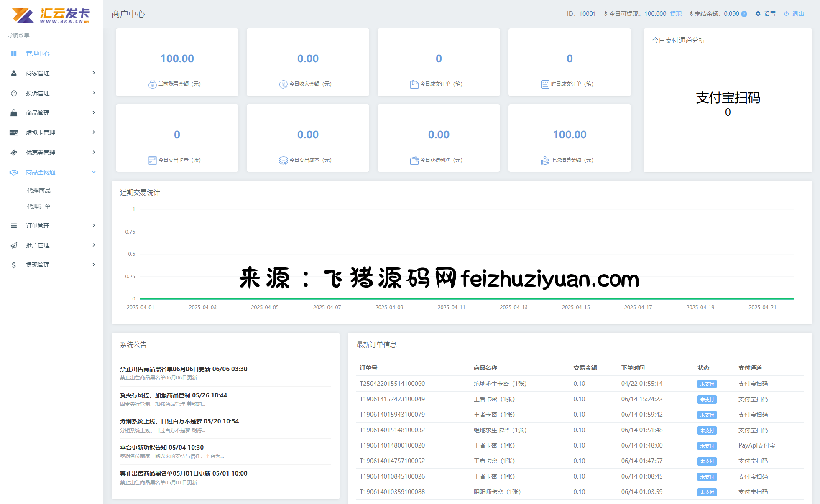Click the 虚拟卡管理 card icon
The height and width of the screenshot is (504, 820).
(x=14, y=132)
